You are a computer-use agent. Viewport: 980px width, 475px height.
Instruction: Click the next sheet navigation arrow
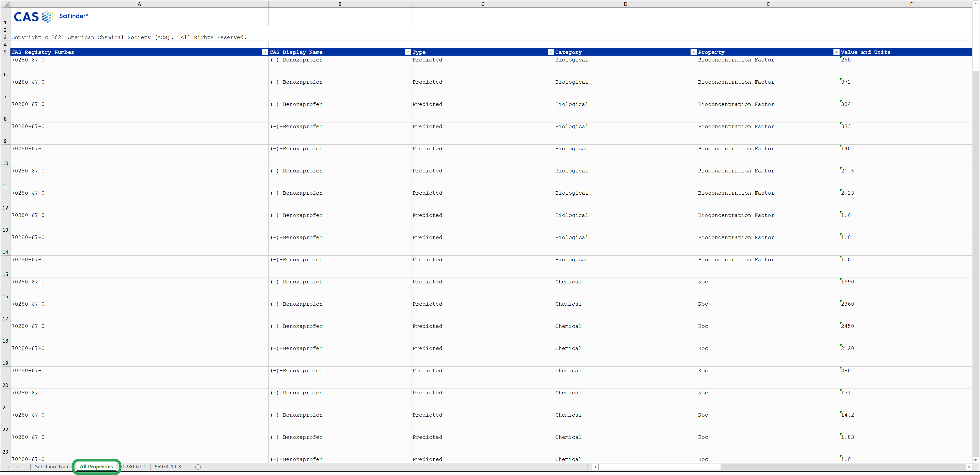point(17,467)
